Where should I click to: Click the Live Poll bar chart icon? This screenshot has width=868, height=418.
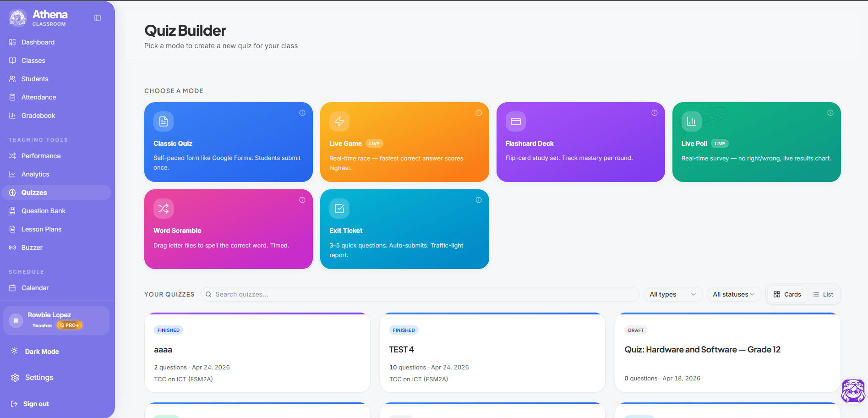(x=692, y=121)
